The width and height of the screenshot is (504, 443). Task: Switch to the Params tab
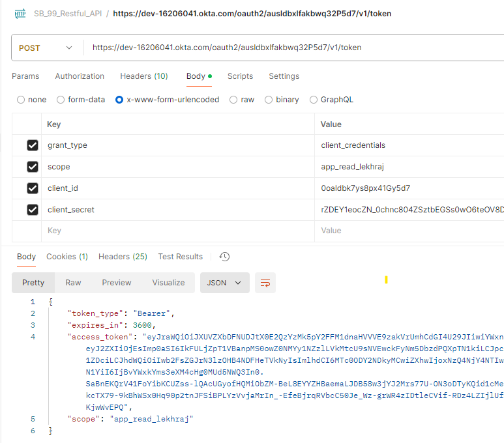click(25, 76)
